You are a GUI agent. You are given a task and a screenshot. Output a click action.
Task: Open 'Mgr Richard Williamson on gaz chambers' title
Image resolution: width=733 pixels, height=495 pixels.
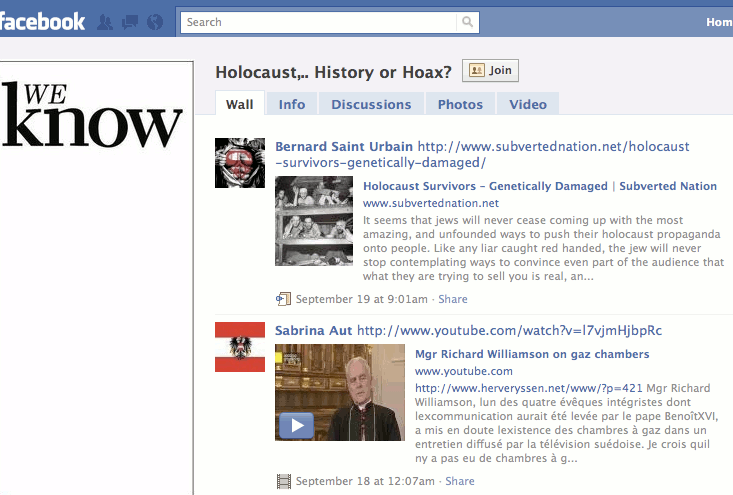[532, 354]
